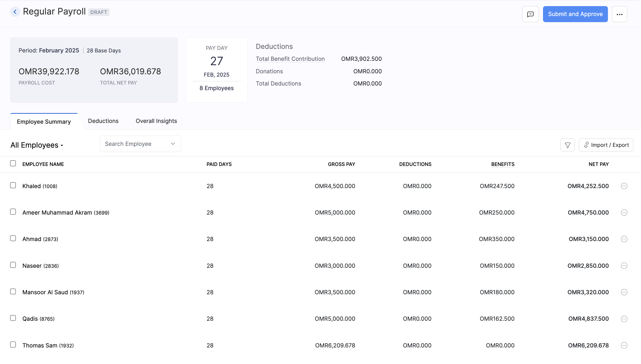Open the more options menu beside Submit and Approve
The width and height of the screenshot is (641, 364).
point(620,14)
